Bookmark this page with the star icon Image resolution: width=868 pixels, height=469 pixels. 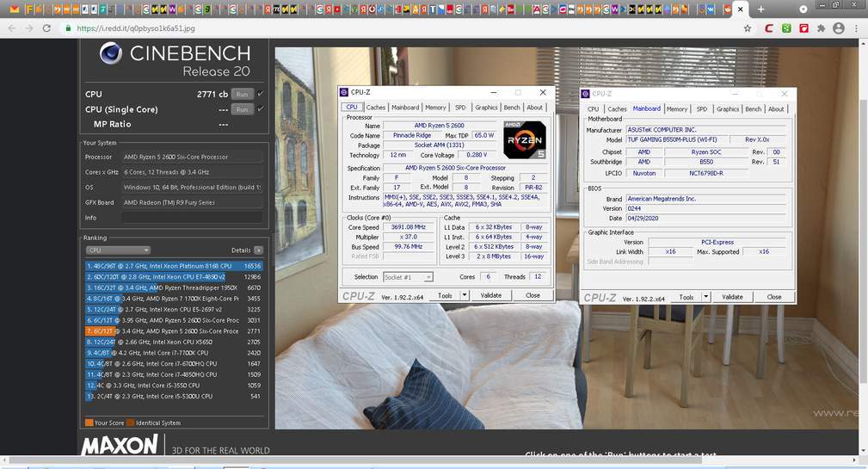pos(748,28)
